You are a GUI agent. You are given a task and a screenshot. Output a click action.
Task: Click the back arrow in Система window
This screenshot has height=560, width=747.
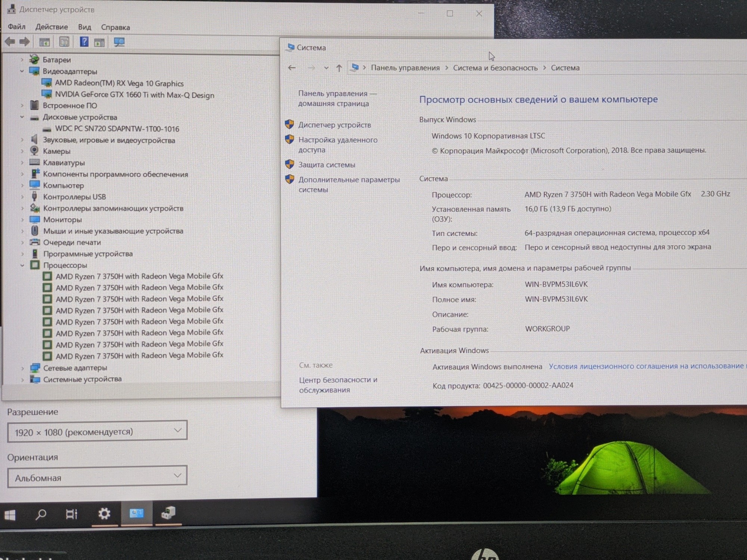[292, 68]
